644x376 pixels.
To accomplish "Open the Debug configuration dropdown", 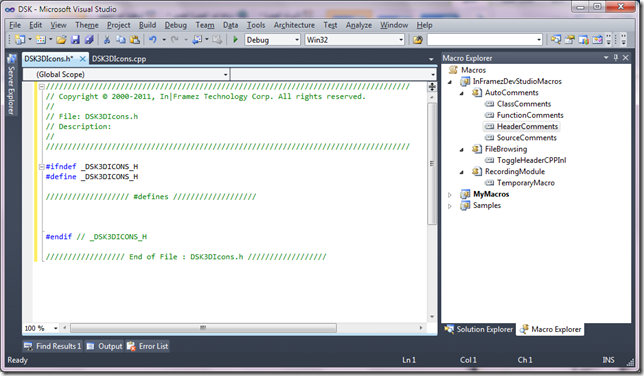I will [297, 40].
